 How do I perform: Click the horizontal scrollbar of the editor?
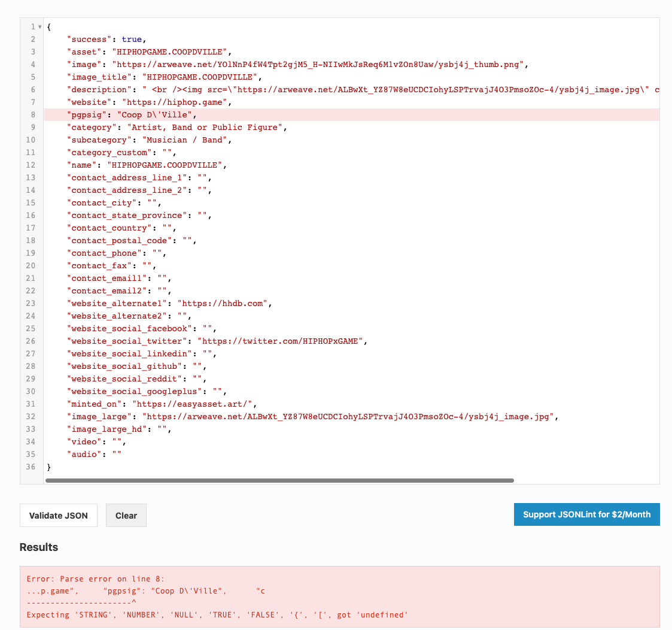pos(279,480)
